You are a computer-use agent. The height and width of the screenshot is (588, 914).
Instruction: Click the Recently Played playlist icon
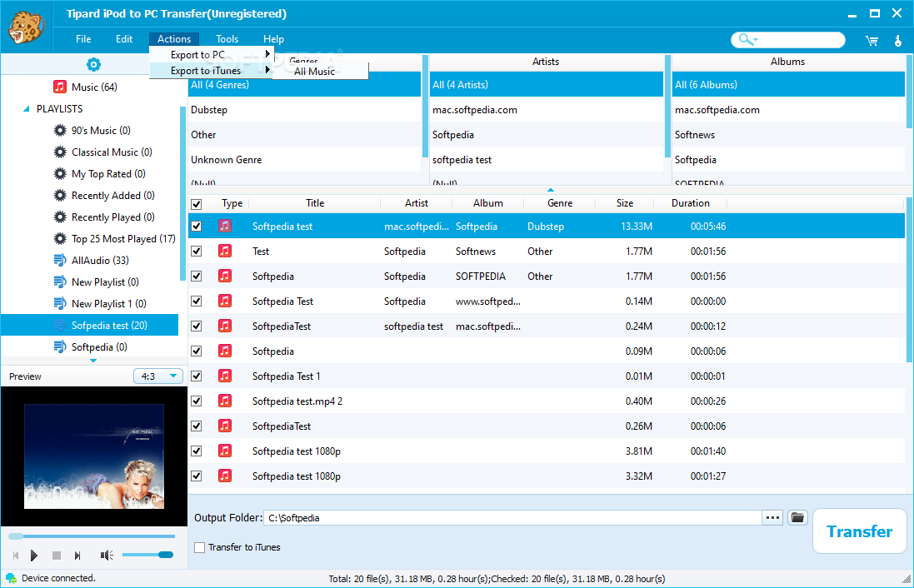(x=59, y=217)
